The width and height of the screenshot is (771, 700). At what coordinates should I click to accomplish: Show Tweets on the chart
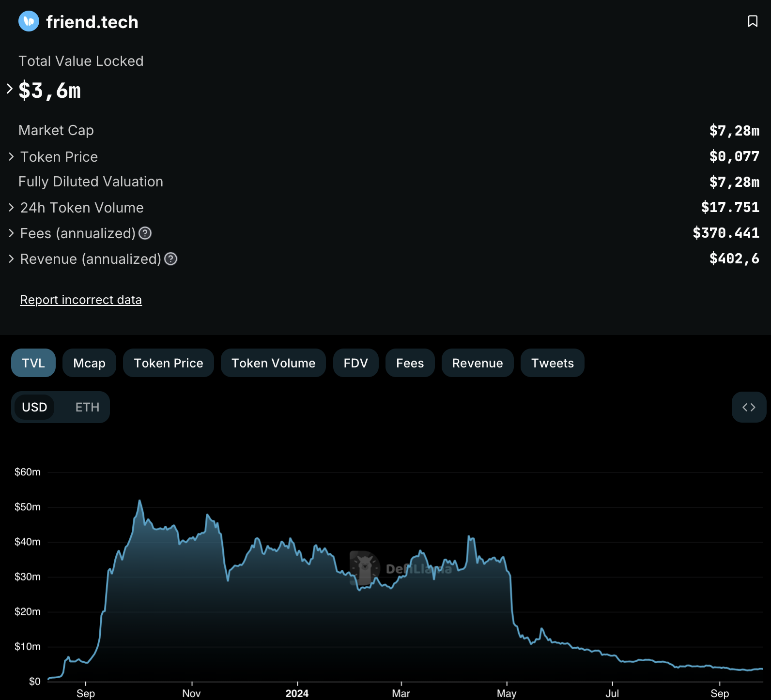tap(552, 363)
